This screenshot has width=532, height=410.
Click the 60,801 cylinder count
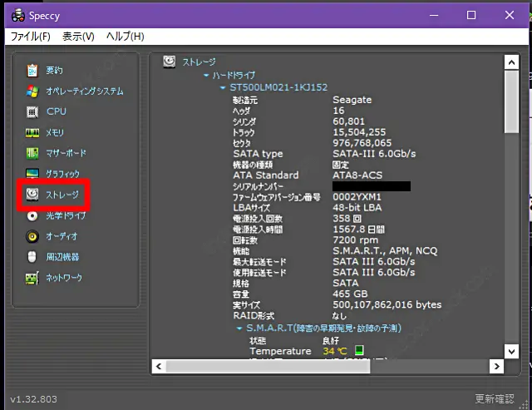(x=349, y=121)
